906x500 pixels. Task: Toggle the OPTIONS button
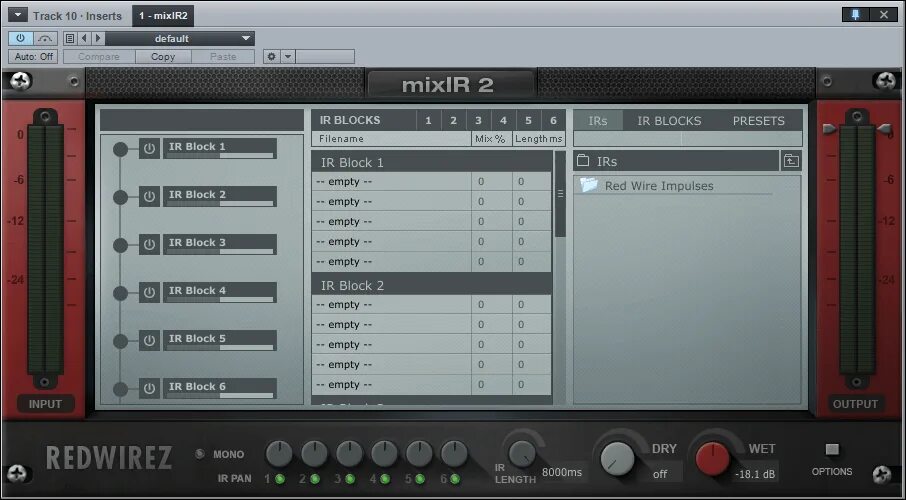click(x=832, y=449)
